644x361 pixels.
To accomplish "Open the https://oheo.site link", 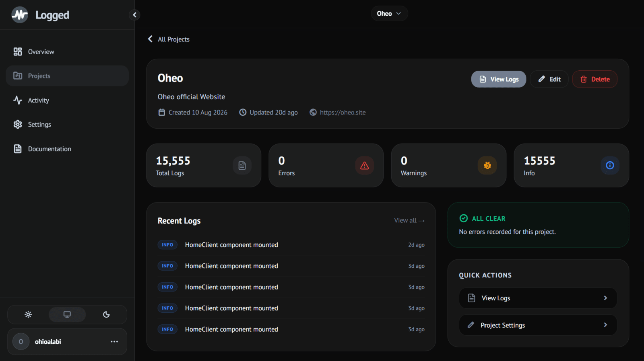I will tap(343, 113).
